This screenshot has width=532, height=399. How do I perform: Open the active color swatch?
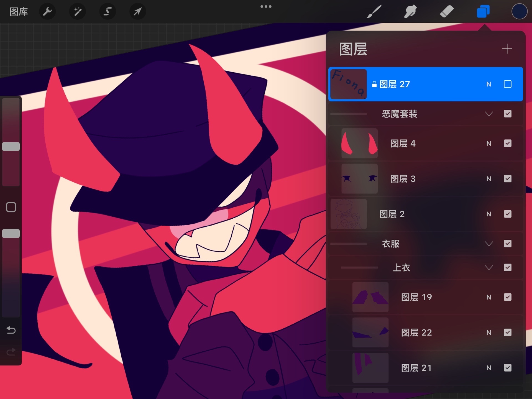coord(519,12)
